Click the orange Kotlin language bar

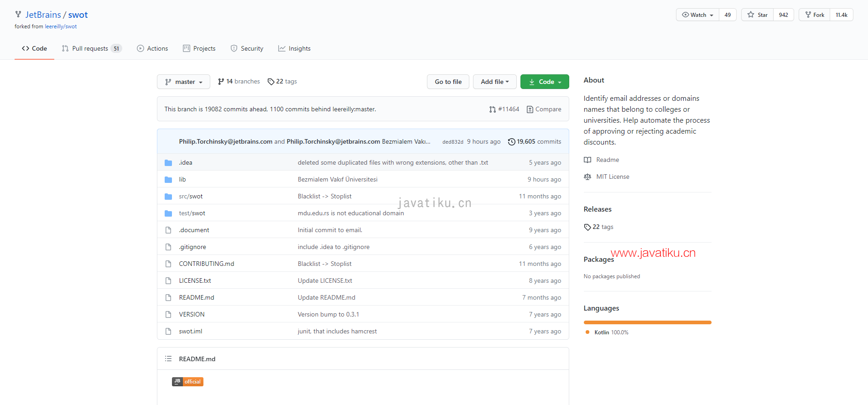click(647, 322)
